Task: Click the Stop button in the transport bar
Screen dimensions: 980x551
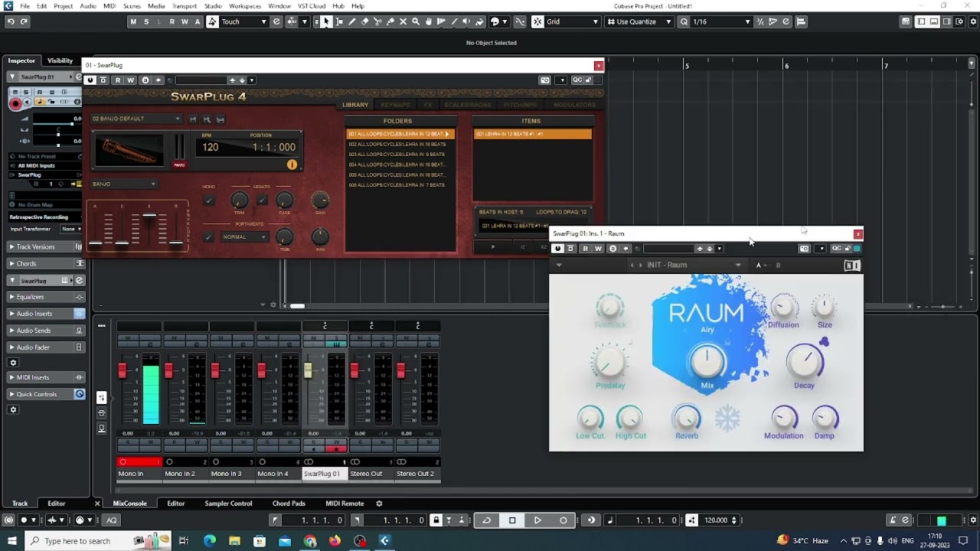Action: pos(512,520)
